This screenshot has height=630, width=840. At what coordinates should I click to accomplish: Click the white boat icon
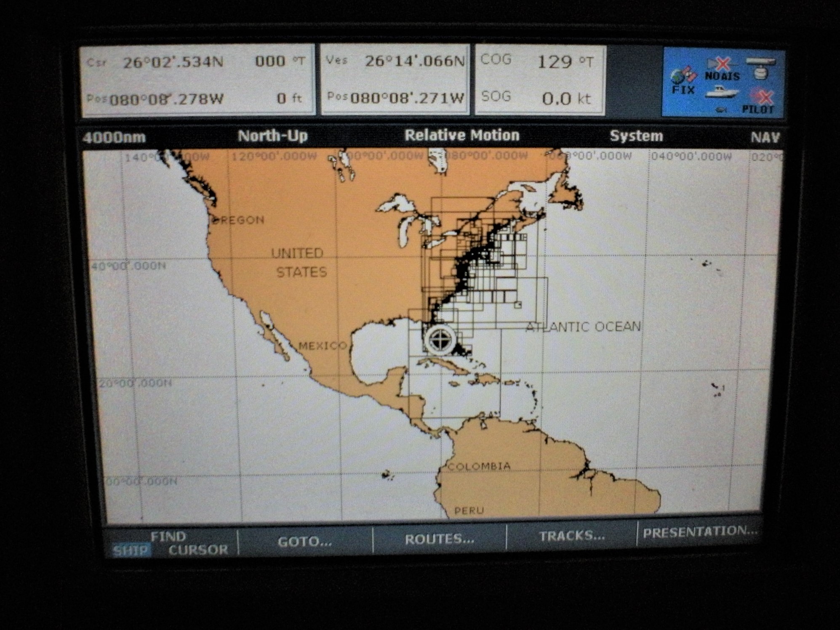pos(721,92)
